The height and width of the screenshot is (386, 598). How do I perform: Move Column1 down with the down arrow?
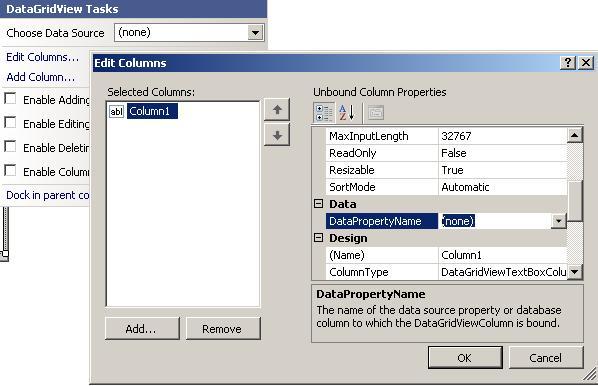tap(277, 135)
